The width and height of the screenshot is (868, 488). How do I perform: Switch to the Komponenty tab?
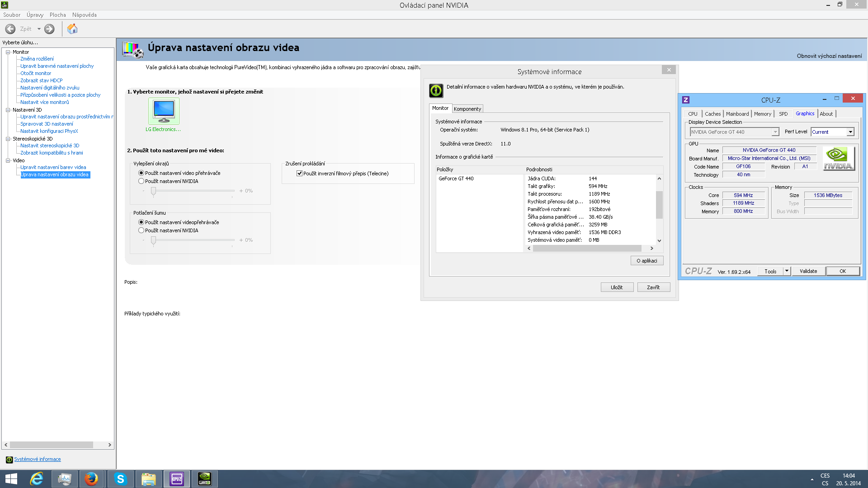pos(467,109)
